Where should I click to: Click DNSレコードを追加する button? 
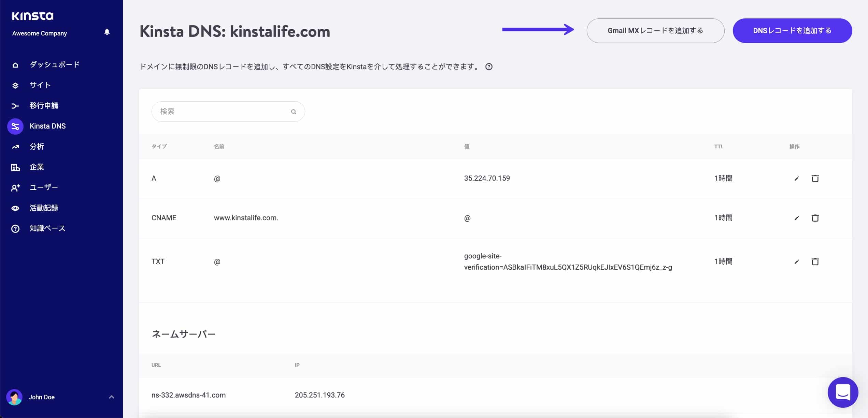pyautogui.click(x=792, y=31)
